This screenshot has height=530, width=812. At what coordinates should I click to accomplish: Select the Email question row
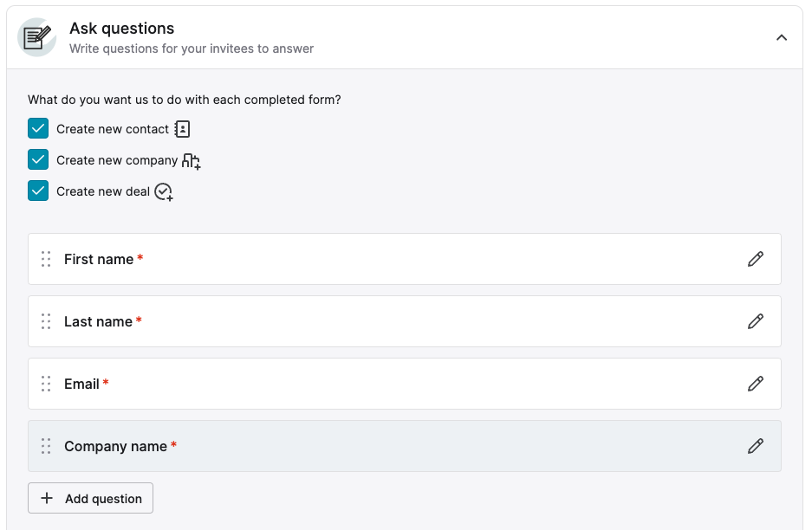click(433, 384)
